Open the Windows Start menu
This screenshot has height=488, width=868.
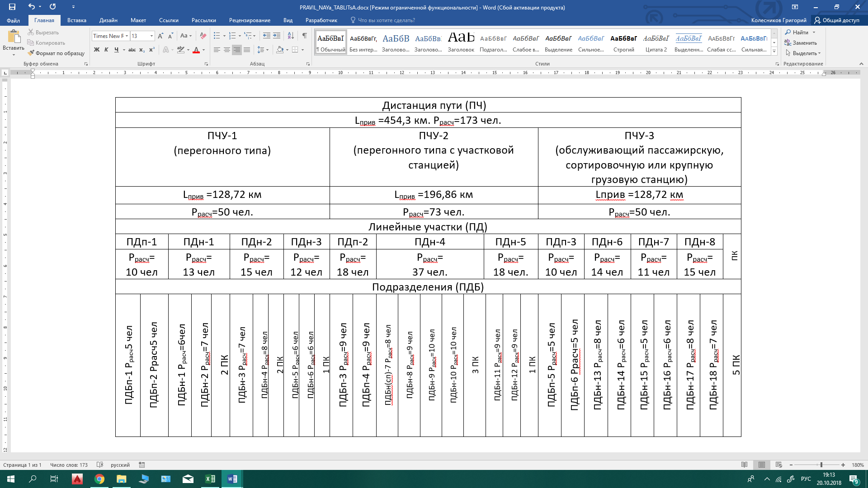pos(11,479)
